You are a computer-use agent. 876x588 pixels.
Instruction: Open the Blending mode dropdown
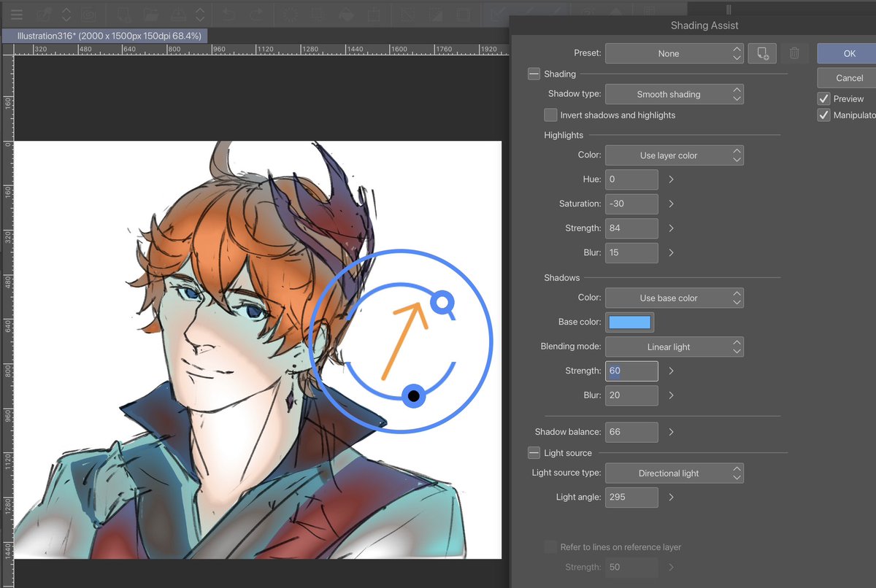point(673,347)
